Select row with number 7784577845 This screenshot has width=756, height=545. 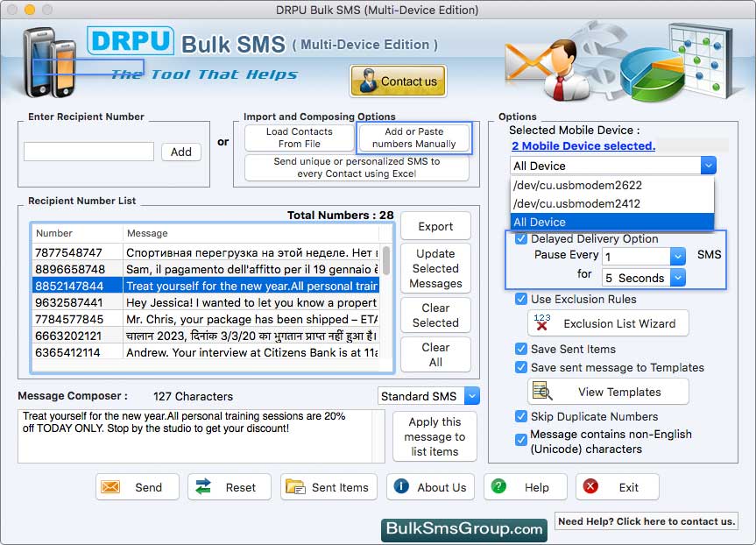coord(207,319)
